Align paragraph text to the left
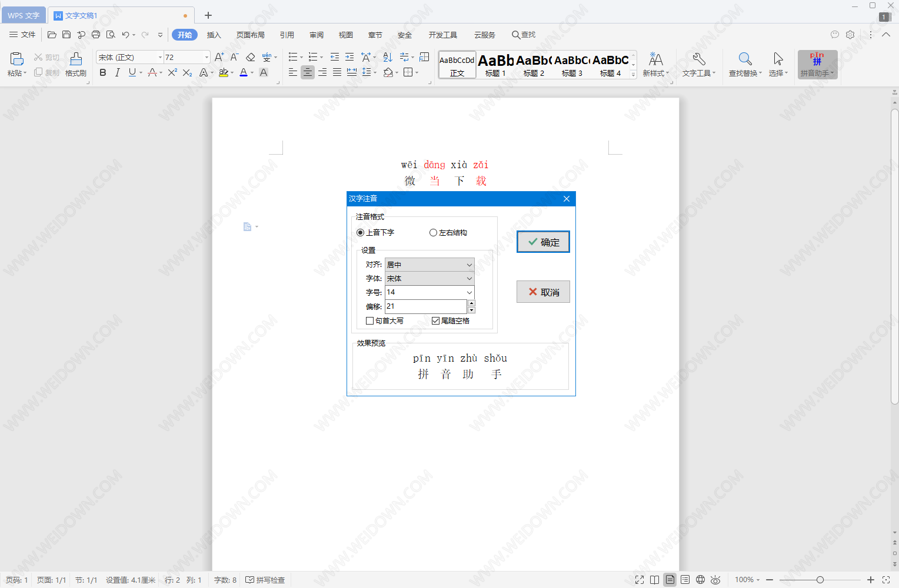The height and width of the screenshot is (588, 899). [292, 72]
